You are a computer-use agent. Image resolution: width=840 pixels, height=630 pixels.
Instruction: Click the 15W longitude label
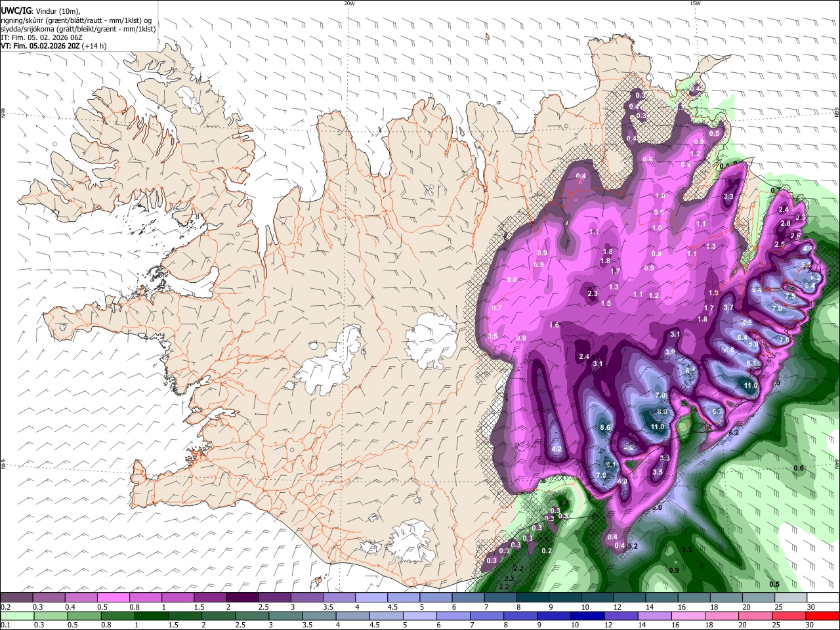(695, 3)
